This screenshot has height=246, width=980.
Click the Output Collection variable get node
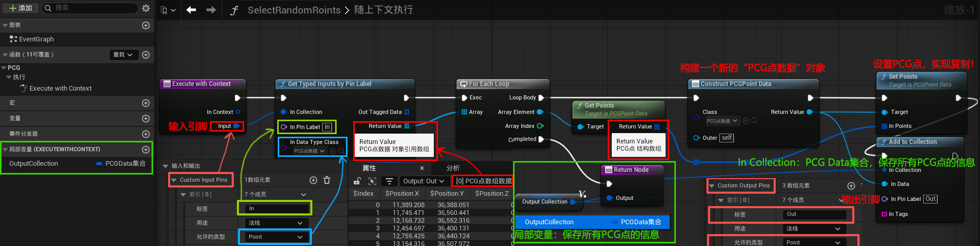point(548,202)
